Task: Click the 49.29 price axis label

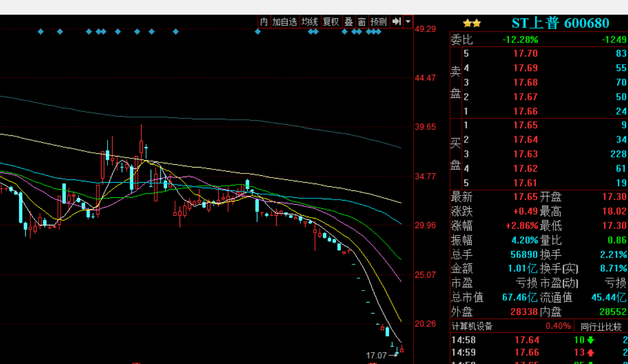Action: coord(425,29)
